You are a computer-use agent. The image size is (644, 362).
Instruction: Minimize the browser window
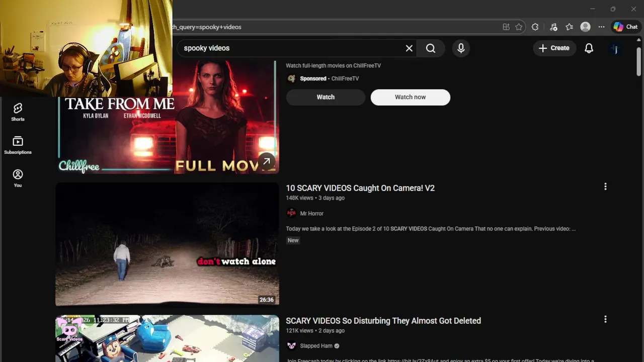[x=592, y=9]
